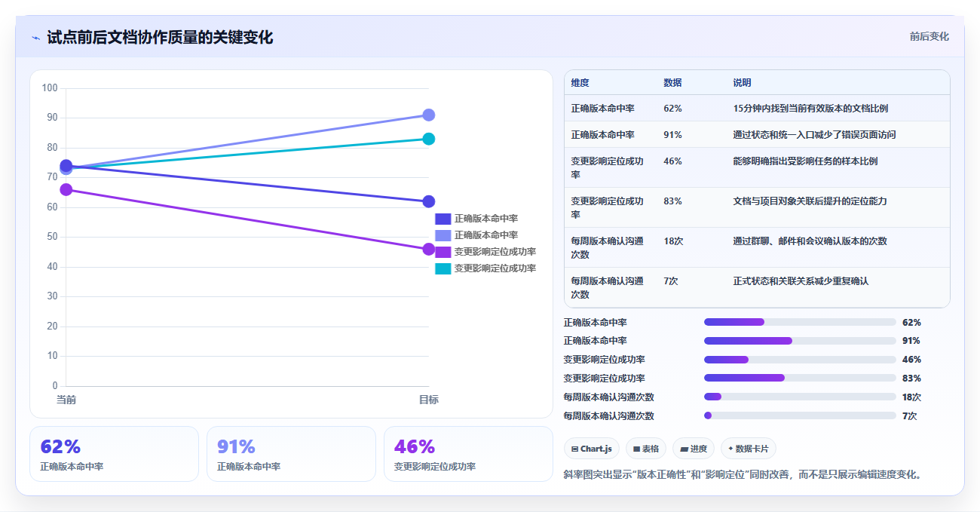Click the 62% value beside the first progress bar

click(x=911, y=322)
